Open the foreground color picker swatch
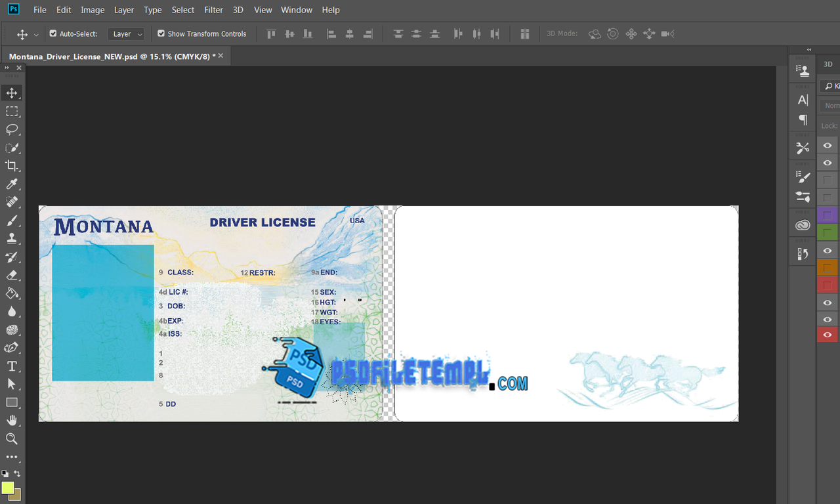Viewport: 840px width, 504px height. (7, 488)
